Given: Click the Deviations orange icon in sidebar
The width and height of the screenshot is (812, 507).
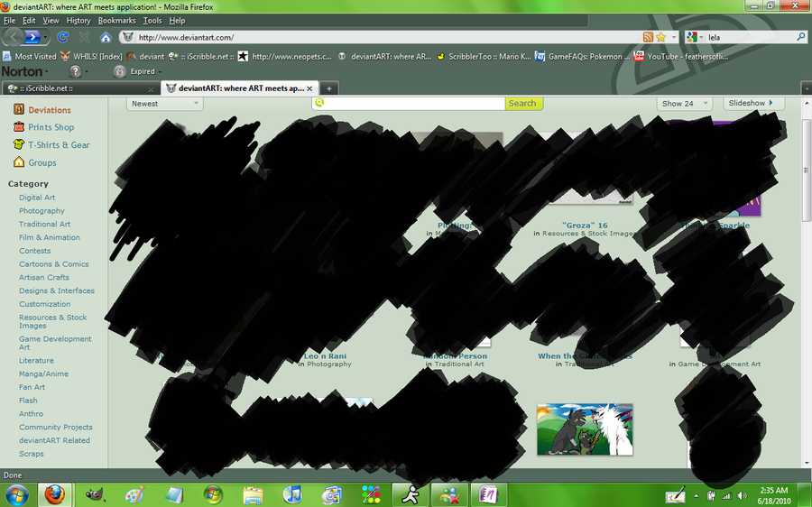Looking at the screenshot, I should click(19, 109).
